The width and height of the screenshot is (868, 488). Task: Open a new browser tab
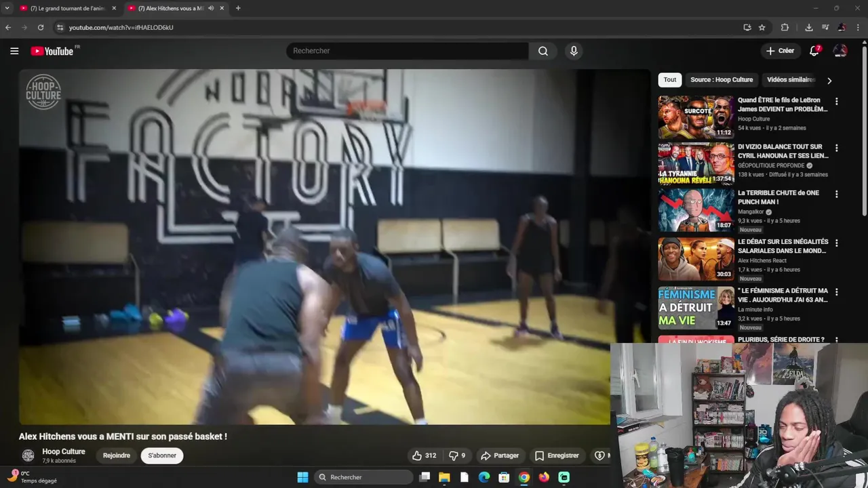pos(237,8)
